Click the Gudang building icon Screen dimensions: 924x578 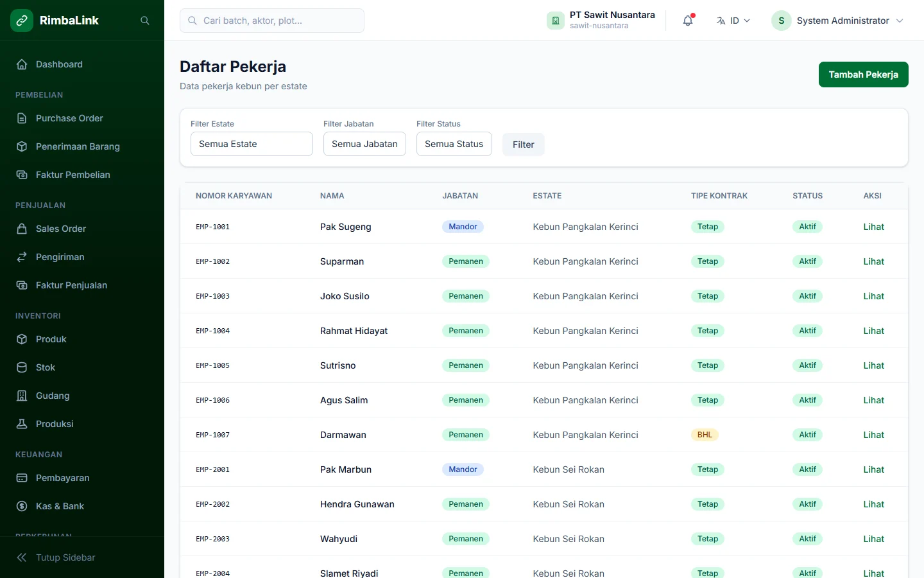22,396
